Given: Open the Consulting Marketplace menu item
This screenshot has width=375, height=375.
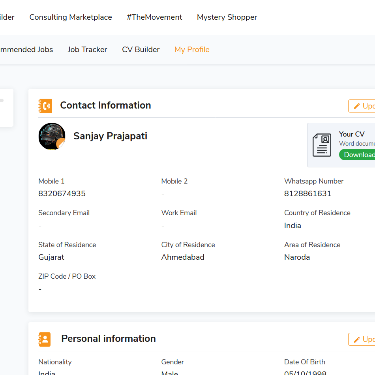Looking at the screenshot, I should pyautogui.click(x=71, y=17).
